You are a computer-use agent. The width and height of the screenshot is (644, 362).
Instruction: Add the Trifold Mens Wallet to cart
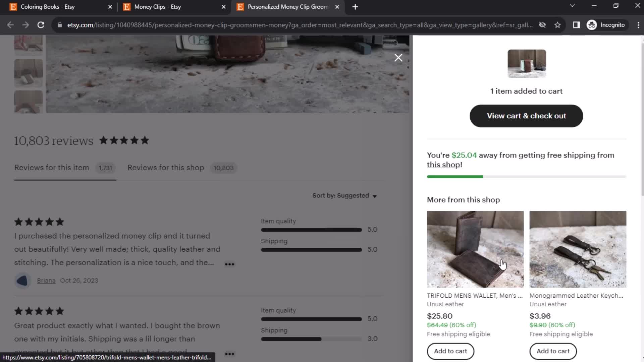coord(451,351)
